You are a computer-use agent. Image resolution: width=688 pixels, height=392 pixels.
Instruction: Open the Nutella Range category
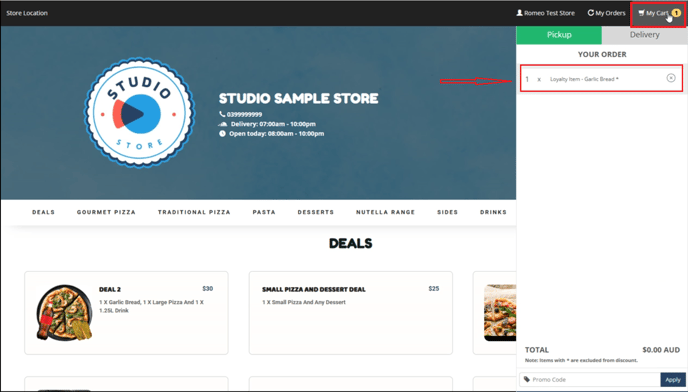pyautogui.click(x=385, y=212)
